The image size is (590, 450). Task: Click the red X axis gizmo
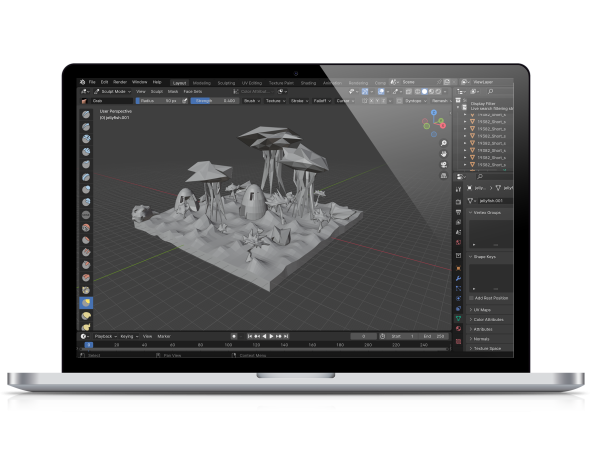point(443,125)
